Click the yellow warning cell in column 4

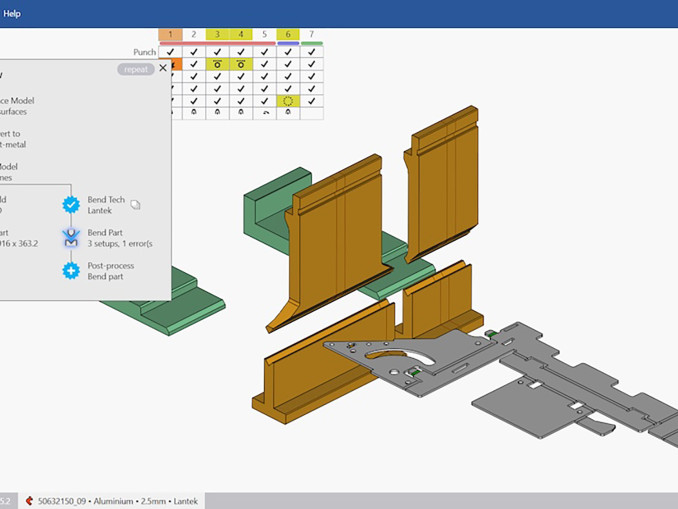[241, 64]
